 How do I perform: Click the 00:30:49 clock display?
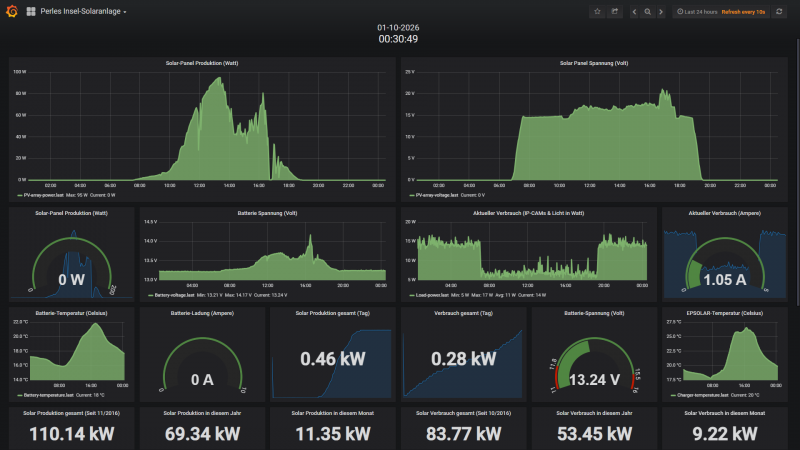pos(398,39)
